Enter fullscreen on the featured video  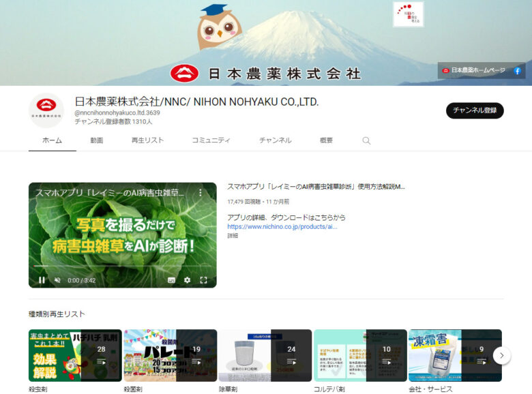pos(203,280)
